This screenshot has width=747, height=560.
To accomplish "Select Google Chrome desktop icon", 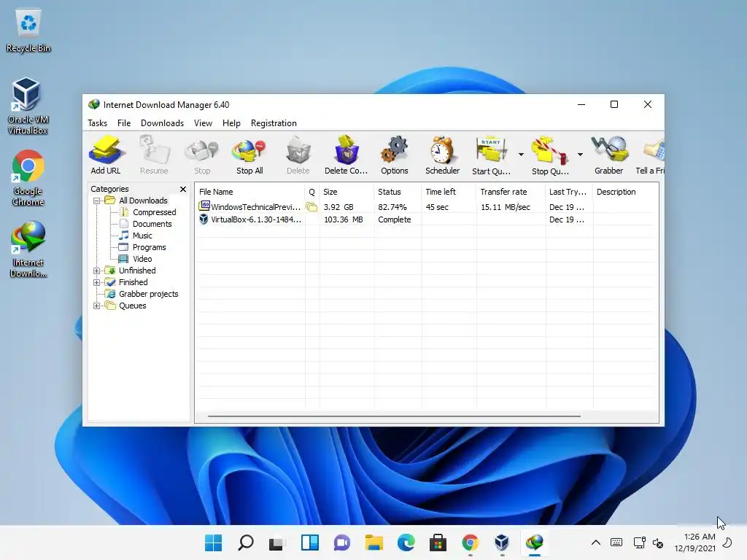I will (x=28, y=178).
